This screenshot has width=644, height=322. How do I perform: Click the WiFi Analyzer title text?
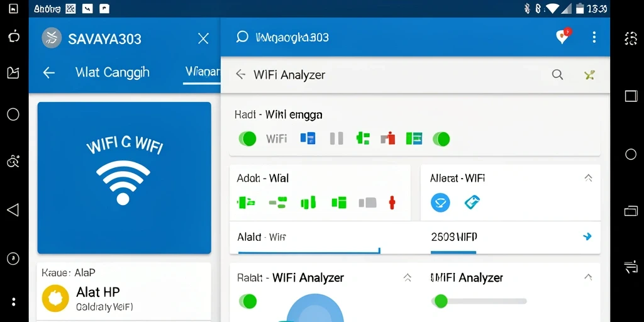point(289,75)
